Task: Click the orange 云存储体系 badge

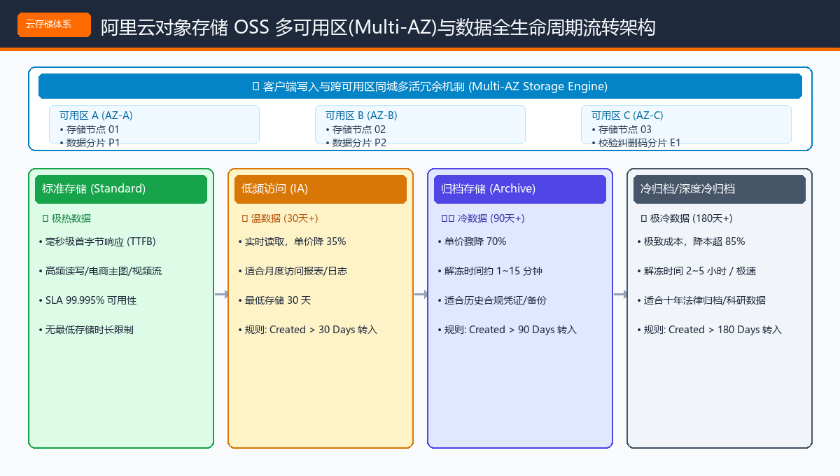Action: (x=54, y=25)
